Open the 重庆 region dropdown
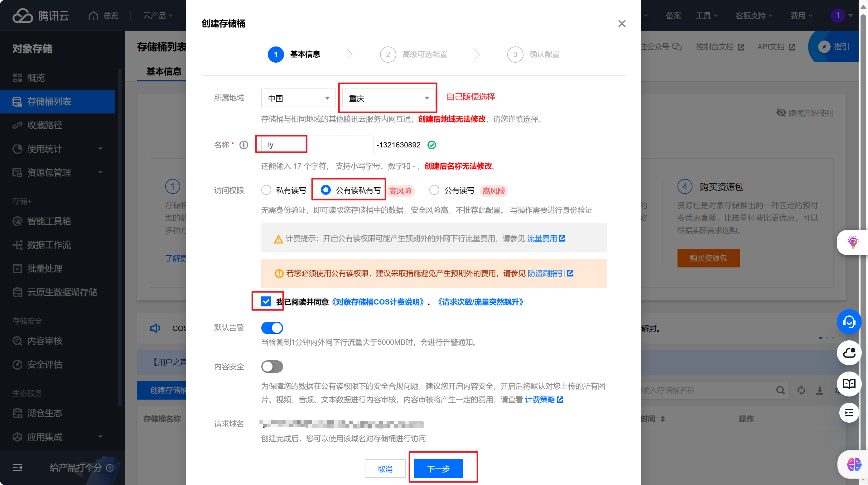The width and height of the screenshot is (868, 485). [x=389, y=98]
